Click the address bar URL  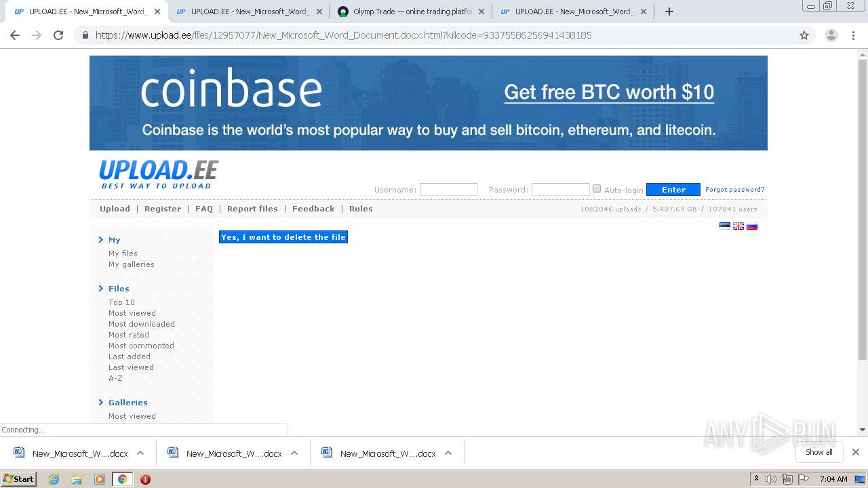[343, 35]
